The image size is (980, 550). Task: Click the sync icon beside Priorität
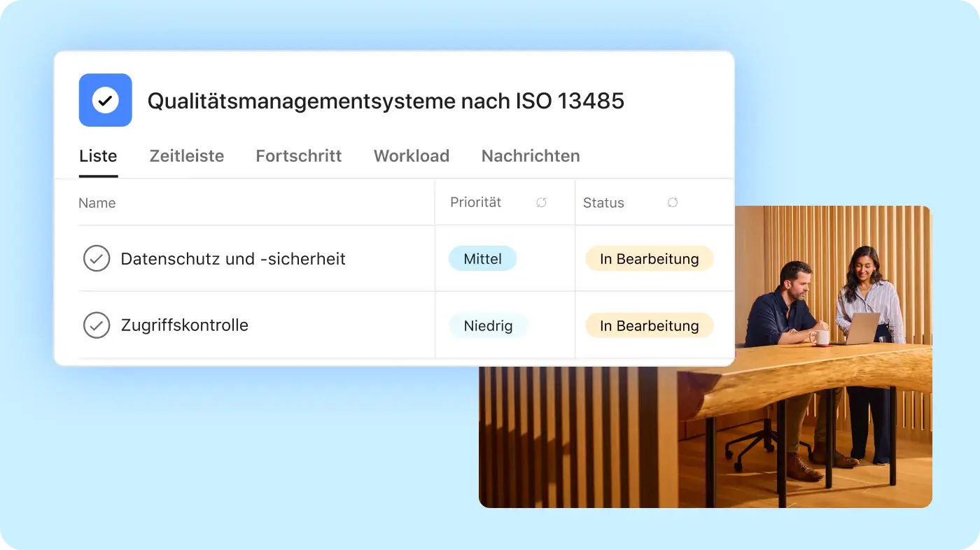click(541, 202)
